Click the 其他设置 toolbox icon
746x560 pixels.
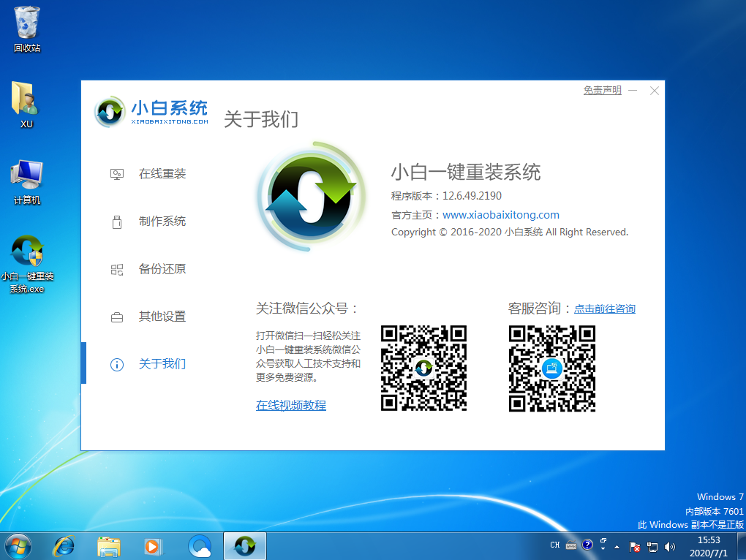[x=117, y=317]
